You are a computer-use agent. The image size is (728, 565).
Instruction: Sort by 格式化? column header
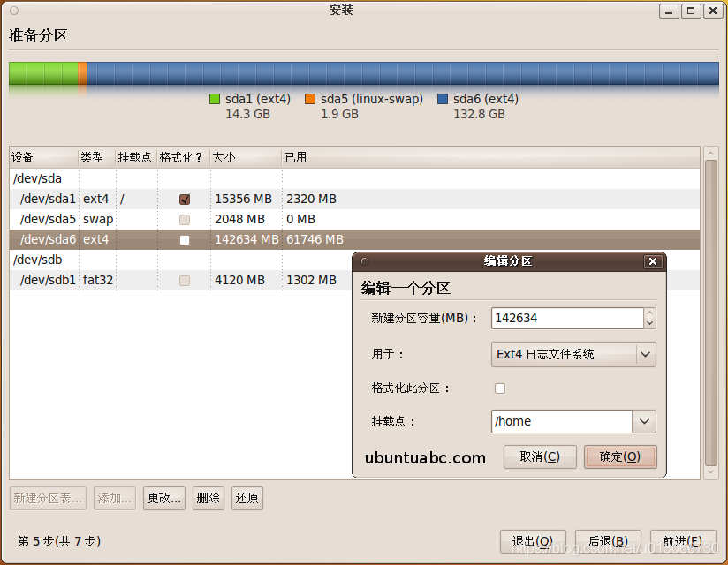184,157
